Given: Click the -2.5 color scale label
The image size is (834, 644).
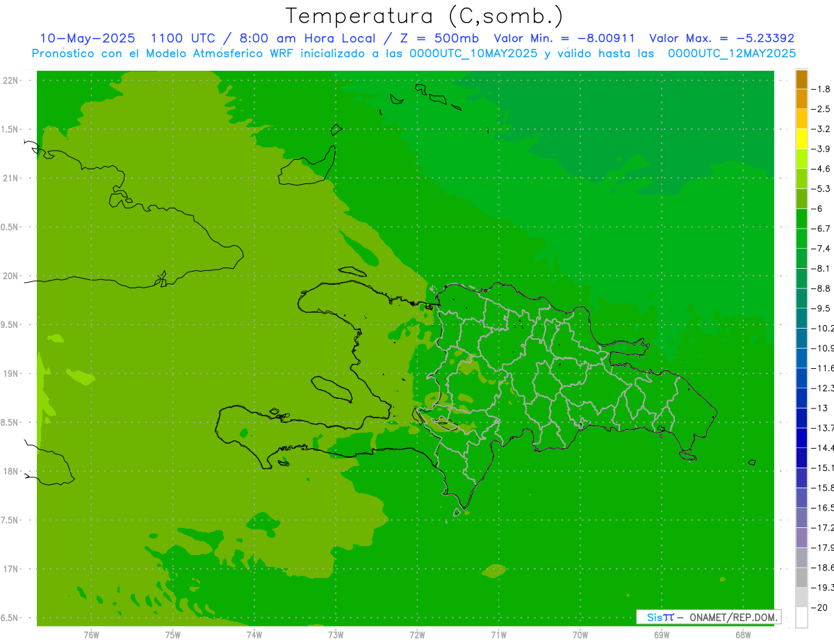Looking at the screenshot, I should (x=821, y=109).
